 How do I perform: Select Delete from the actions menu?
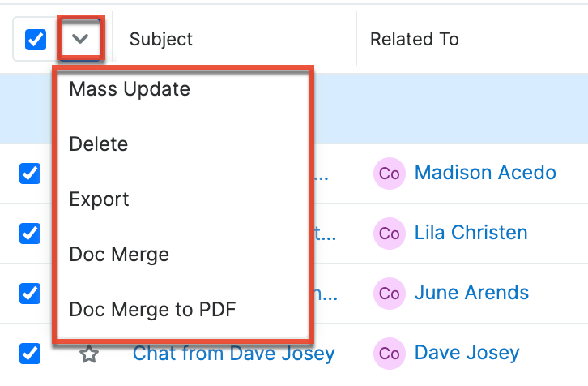tap(99, 144)
